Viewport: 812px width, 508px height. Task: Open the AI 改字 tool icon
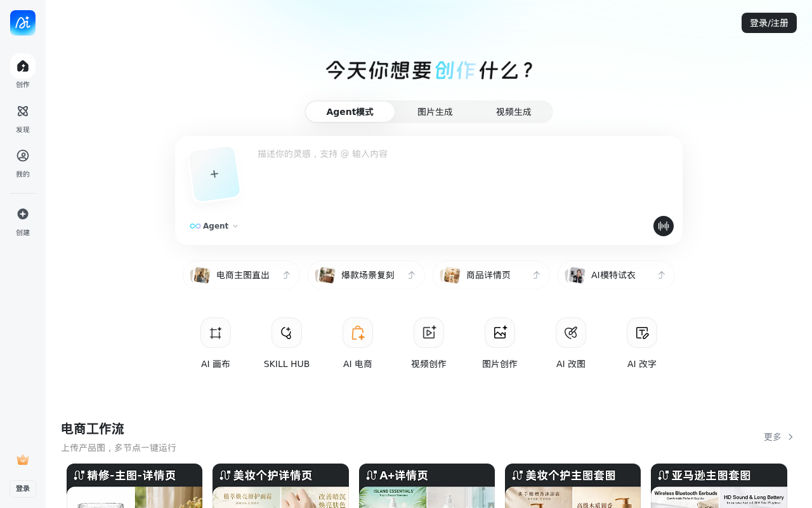642,333
